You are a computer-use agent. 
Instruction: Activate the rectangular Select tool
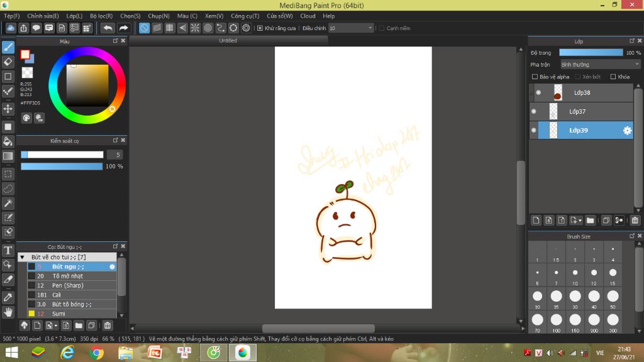tap(8, 174)
